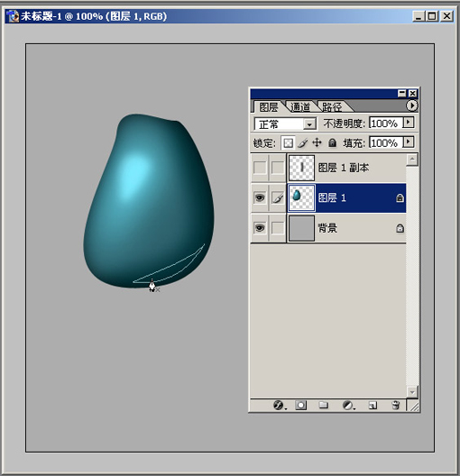Hide the 图层 1 layer

click(x=260, y=198)
